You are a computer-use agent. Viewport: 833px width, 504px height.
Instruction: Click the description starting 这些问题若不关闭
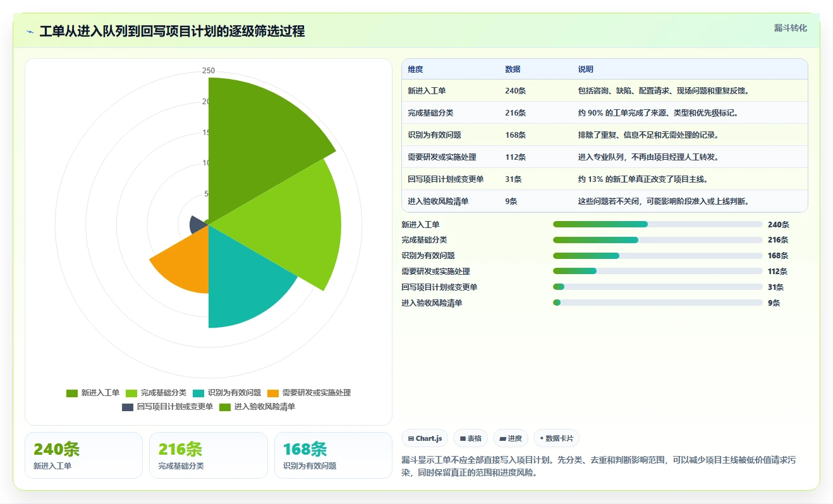pos(664,201)
